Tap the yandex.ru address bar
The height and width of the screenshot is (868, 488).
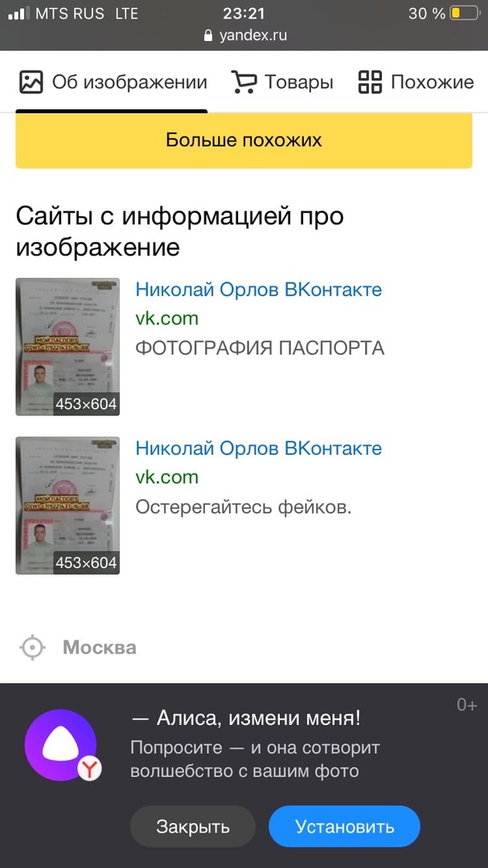point(245,36)
